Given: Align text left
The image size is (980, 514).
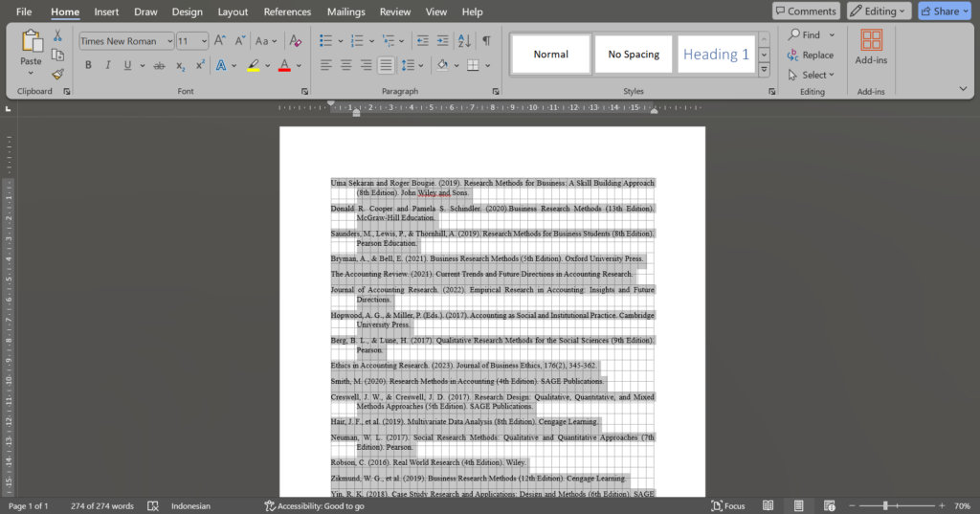Looking at the screenshot, I should [325, 66].
